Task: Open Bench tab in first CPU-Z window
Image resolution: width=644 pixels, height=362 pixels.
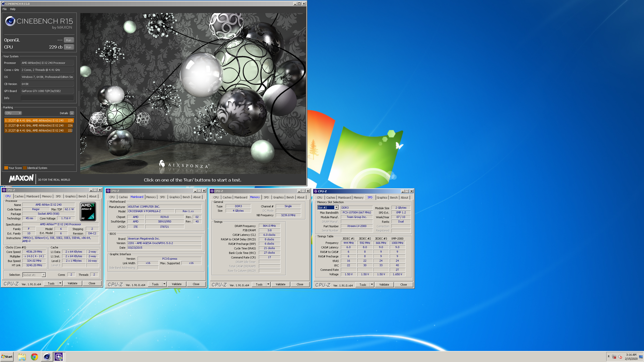Action: click(x=82, y=196)
